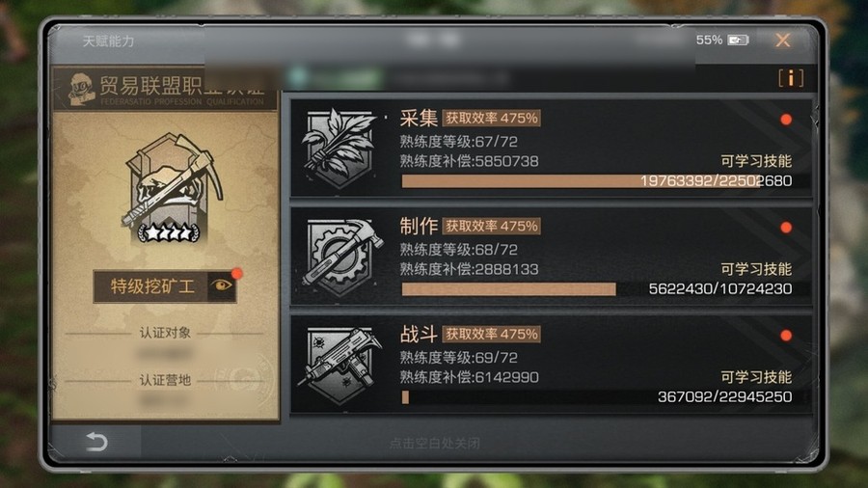
Task: Click the battery status icon
Action: coord(738,41)
